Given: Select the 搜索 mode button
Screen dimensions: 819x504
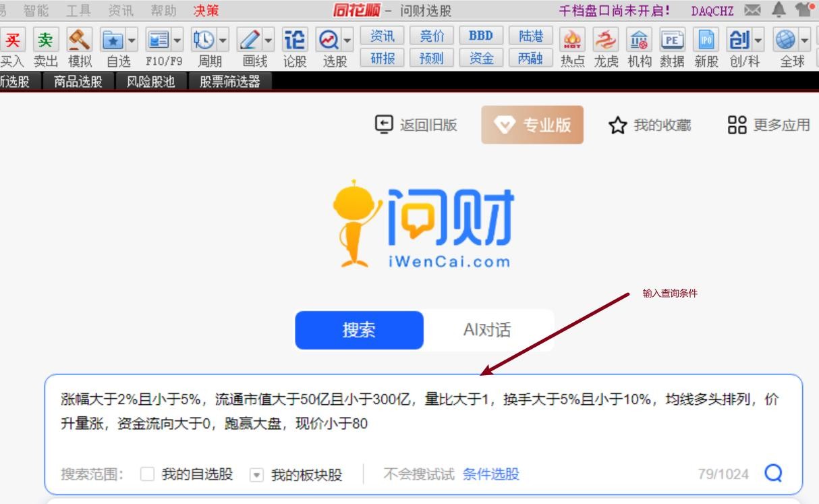Looking at the screenshot, I should click(359, 330).
